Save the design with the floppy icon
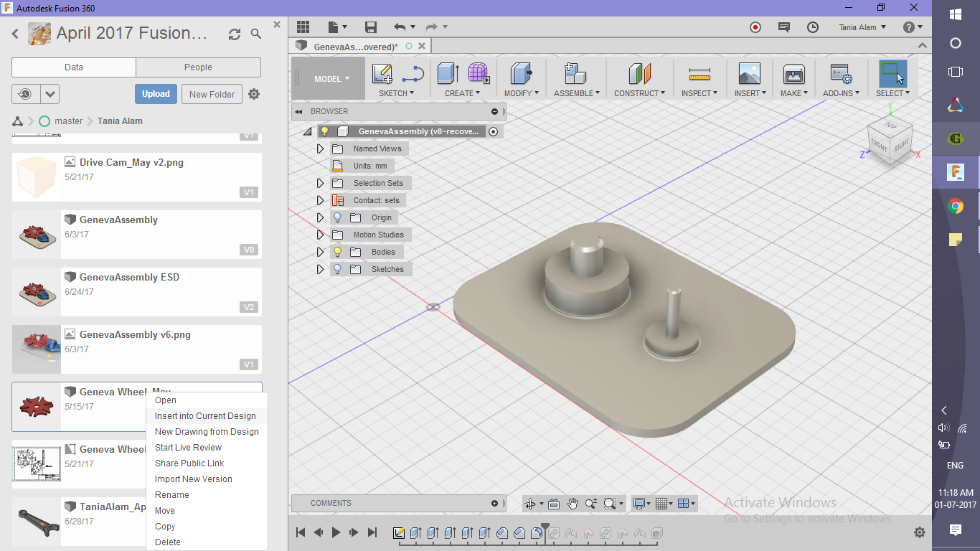The width and height of the screenshot is (980, 551). pyautogui.click(x=371, y=27)
